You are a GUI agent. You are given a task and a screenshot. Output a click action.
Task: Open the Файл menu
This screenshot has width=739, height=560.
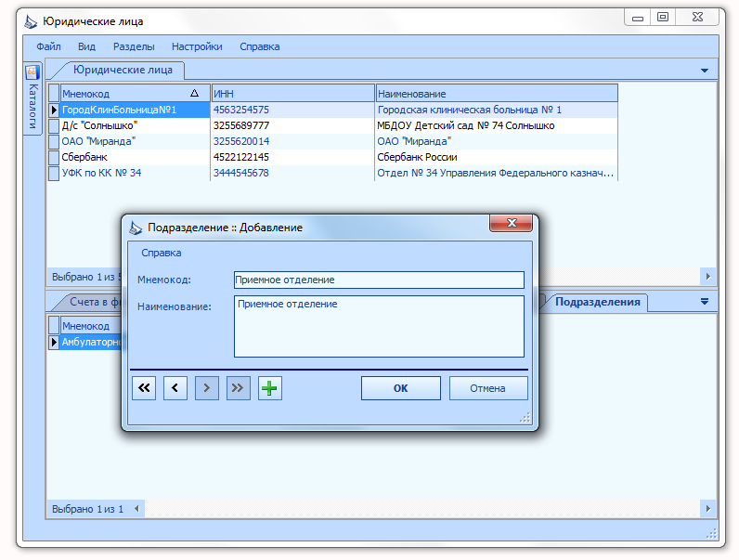(48, 46)
